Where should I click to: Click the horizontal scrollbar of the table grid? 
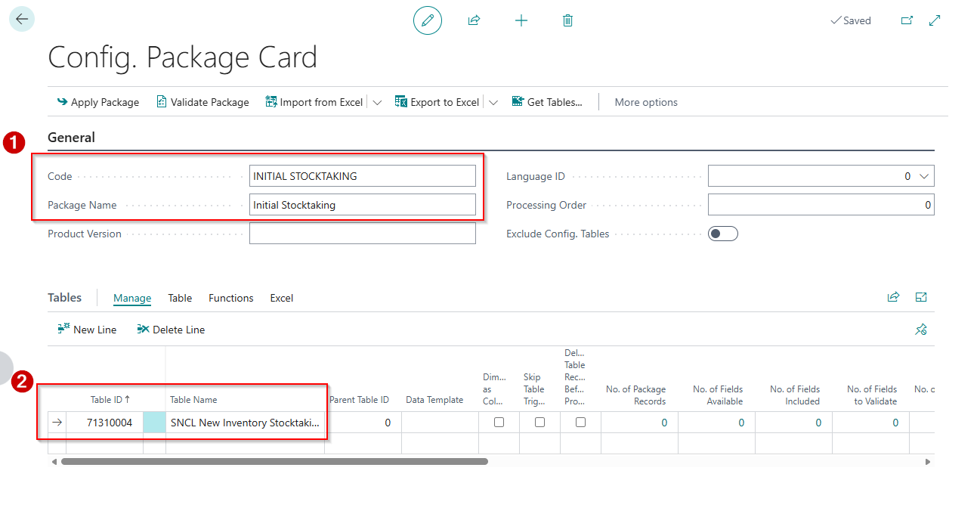[274, 461]
